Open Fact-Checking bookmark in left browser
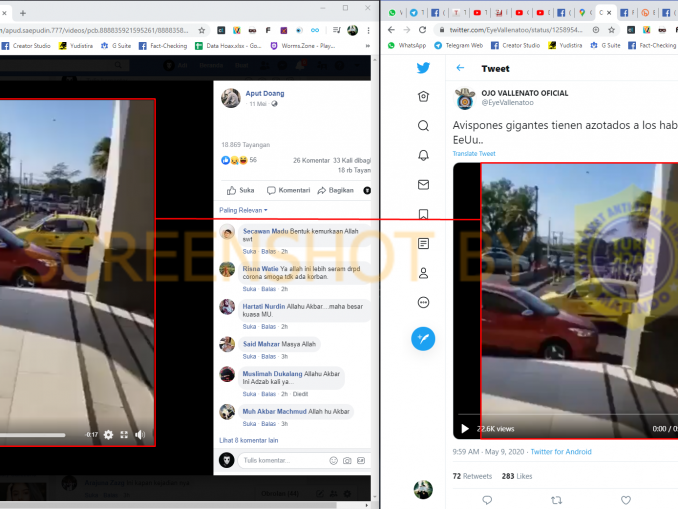678x509 pixels. coord(163,46)
